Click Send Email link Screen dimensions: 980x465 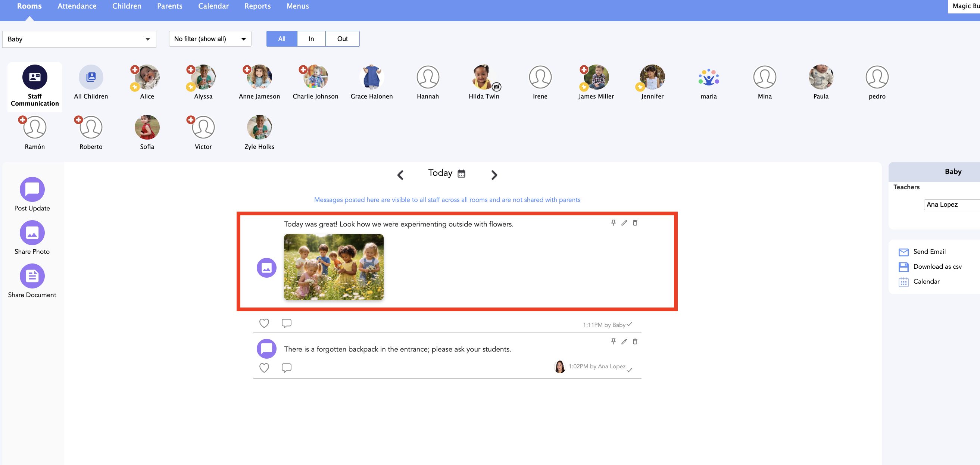929,252
